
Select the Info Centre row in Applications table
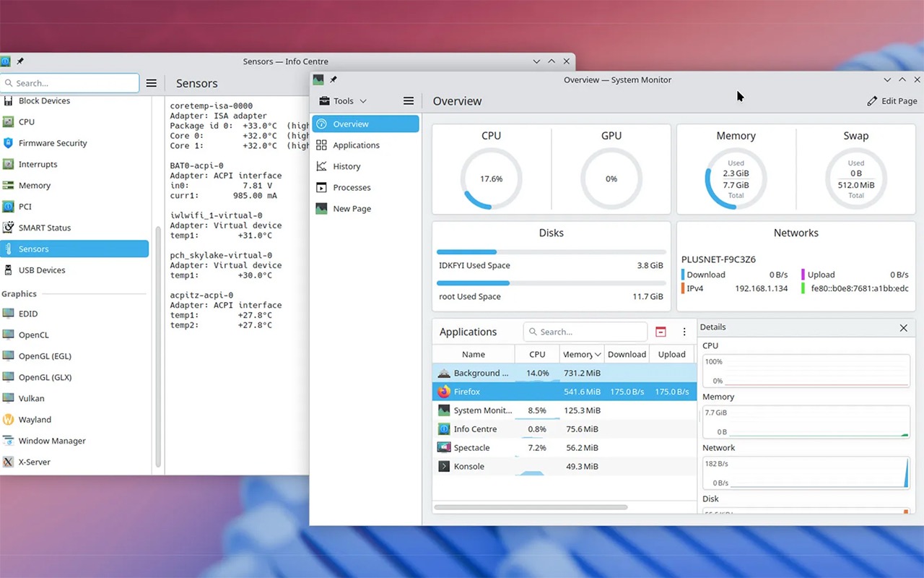pos(565,429)
